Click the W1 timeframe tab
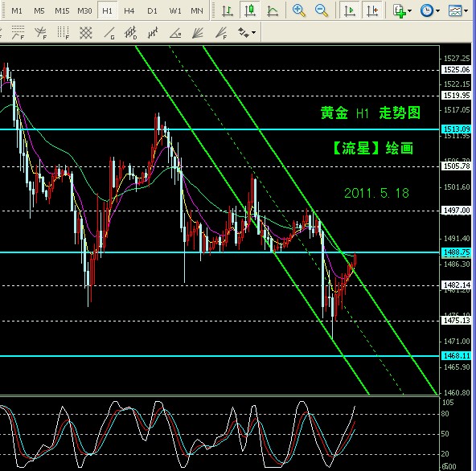The height and width of the screenshot is (471, 476). tap(174, 11)
